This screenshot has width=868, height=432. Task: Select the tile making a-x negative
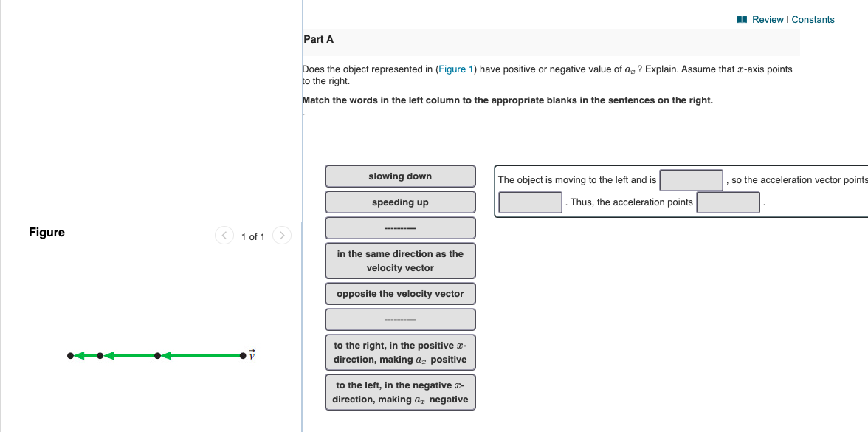pyautogui.click(x=400, y=392)
